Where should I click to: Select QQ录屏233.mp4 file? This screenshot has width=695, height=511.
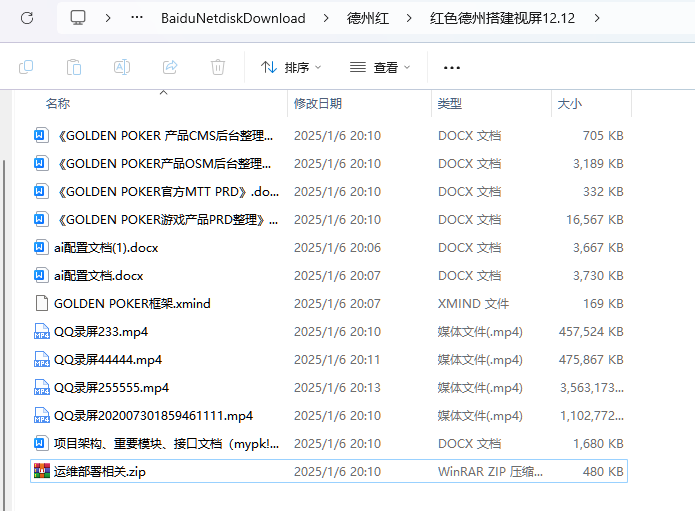coord(329,332)
